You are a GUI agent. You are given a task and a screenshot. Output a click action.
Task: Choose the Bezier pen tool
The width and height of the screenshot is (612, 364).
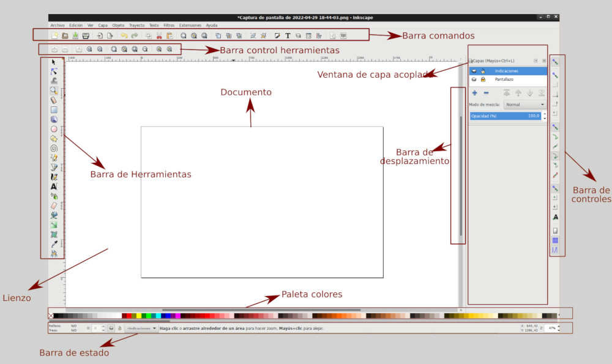coord(54,168)
